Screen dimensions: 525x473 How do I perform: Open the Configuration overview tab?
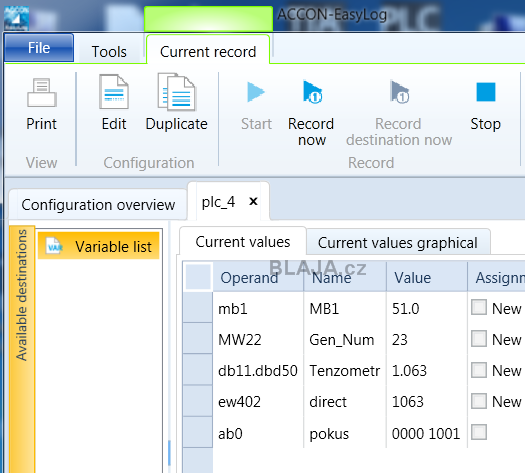(x=98, y=205)
